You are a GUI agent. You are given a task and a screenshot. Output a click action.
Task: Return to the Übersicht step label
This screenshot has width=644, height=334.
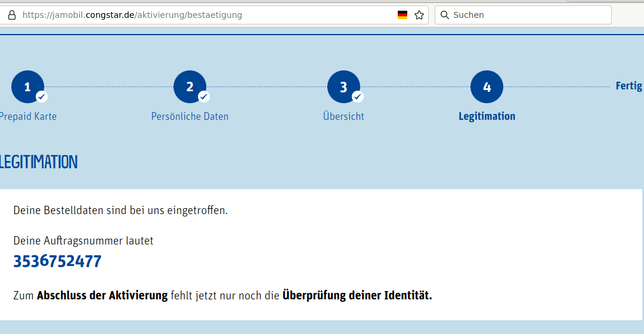pos(343,116)
